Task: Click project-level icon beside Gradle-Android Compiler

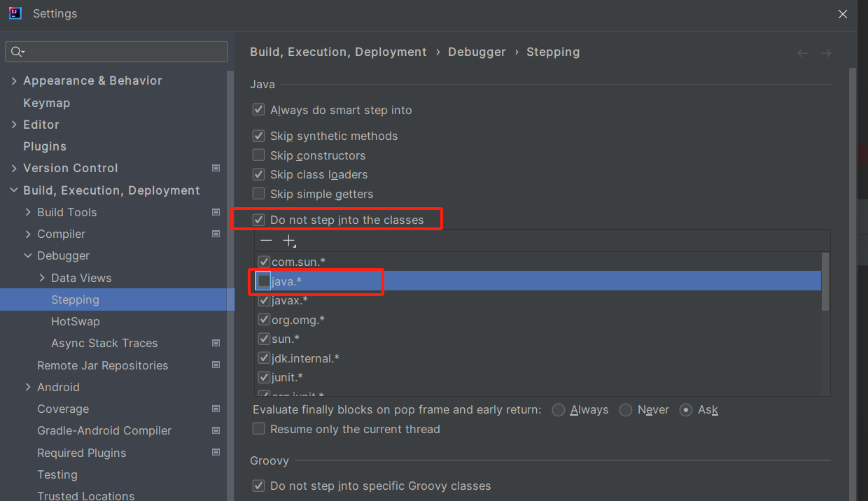Action: tap(216, 430)
